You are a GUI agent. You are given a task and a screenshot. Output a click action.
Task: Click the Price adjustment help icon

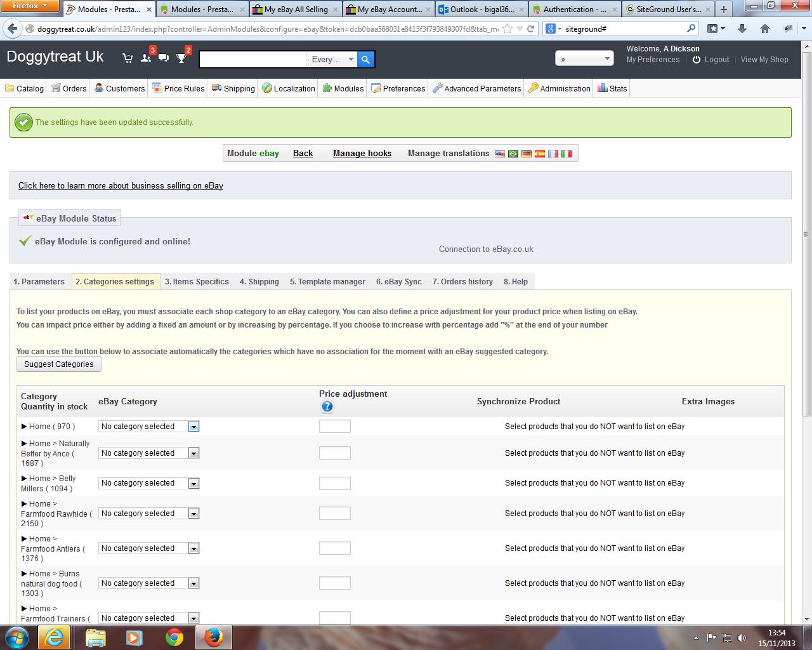click(327, 407)
